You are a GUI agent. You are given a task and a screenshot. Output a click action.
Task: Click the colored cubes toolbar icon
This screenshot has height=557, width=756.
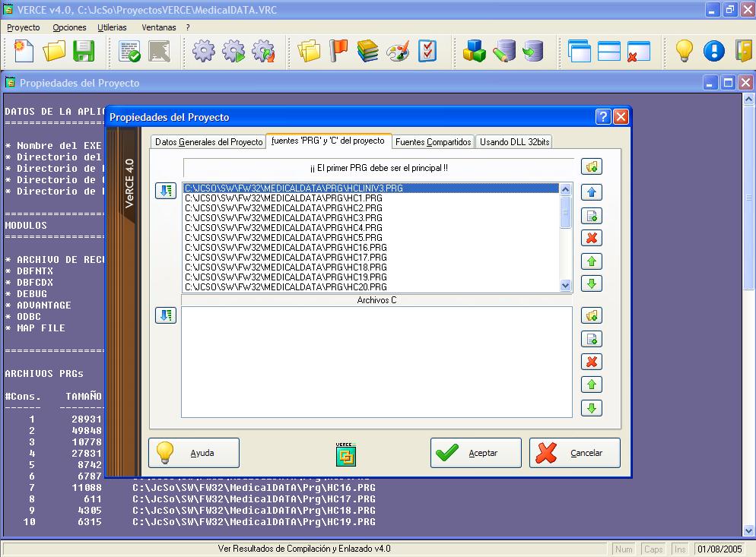[x=475, y=51]
